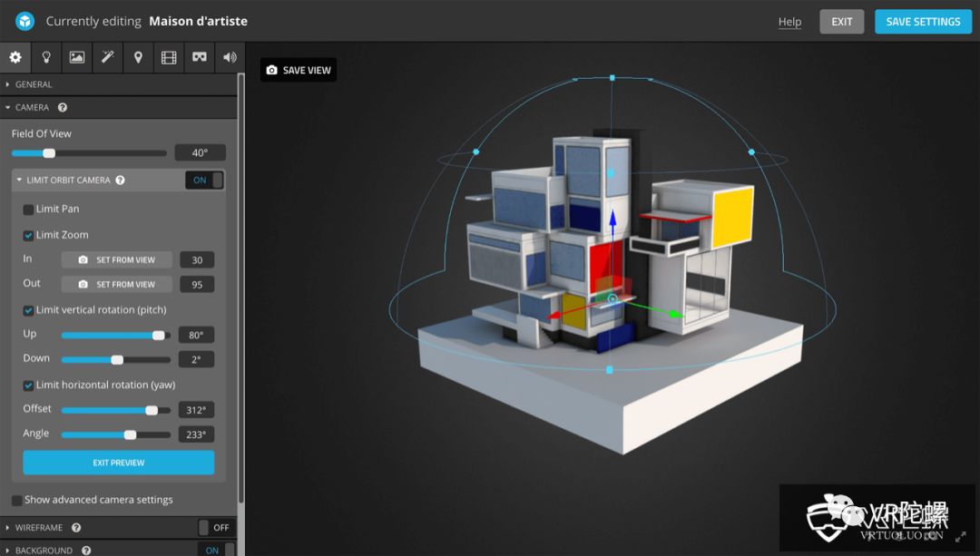980x556 pixels.
Task: Open the Annotations pin tab
Action: (138, 57)
